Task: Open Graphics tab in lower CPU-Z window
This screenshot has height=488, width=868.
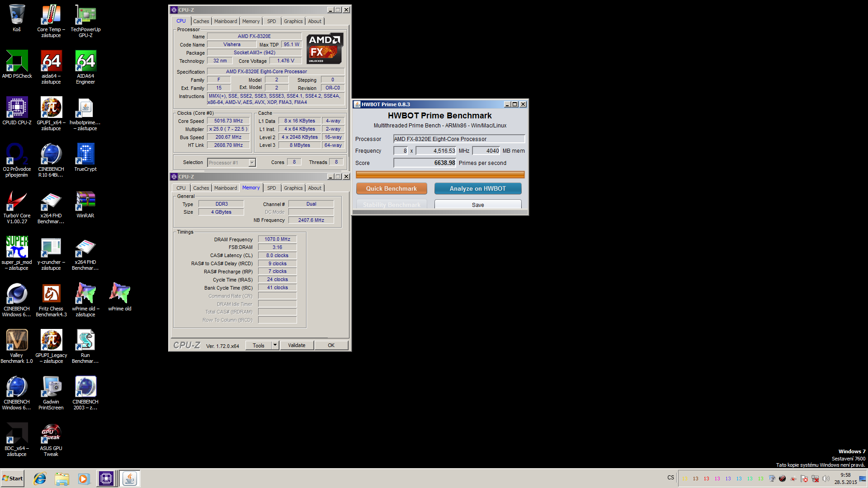Action: [293, 188]
